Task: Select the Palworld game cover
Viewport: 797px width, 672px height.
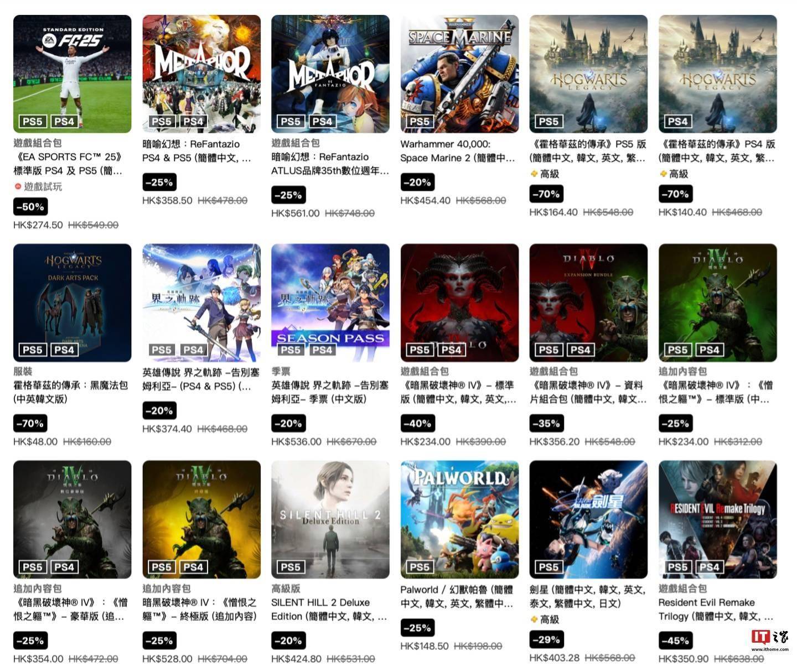Action: pos(459,519)
